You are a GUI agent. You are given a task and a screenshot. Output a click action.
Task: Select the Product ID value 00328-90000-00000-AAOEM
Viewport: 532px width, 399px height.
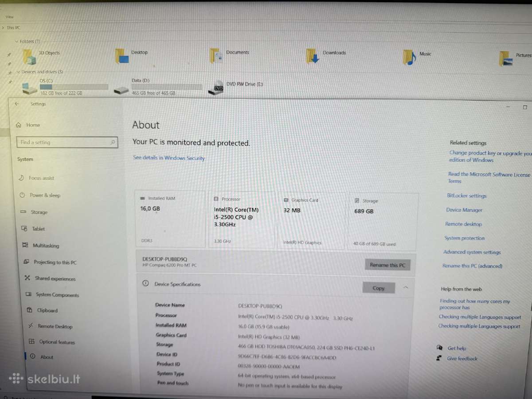point(269,367)
